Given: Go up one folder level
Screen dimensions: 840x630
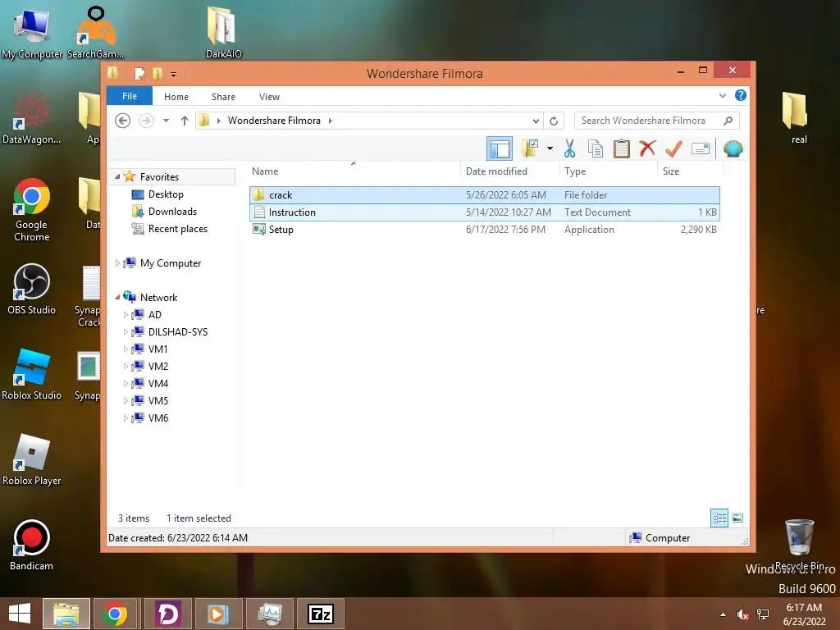Looking at the screenshot, I should click(185, 121).
